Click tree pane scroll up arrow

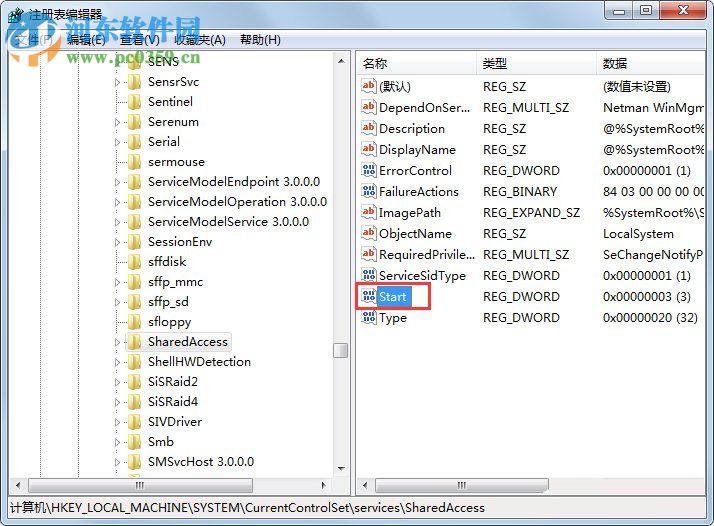click(x=341, y=61)
